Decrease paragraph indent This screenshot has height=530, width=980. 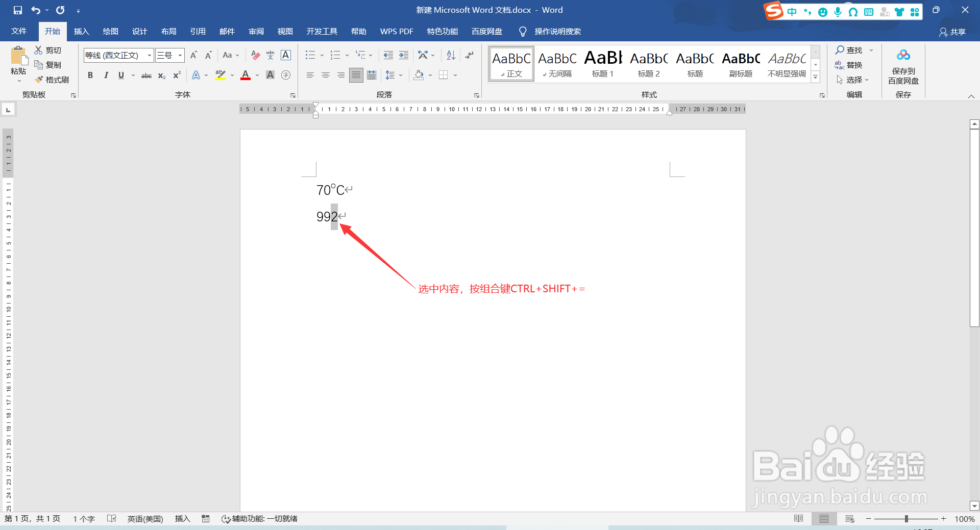388,55
